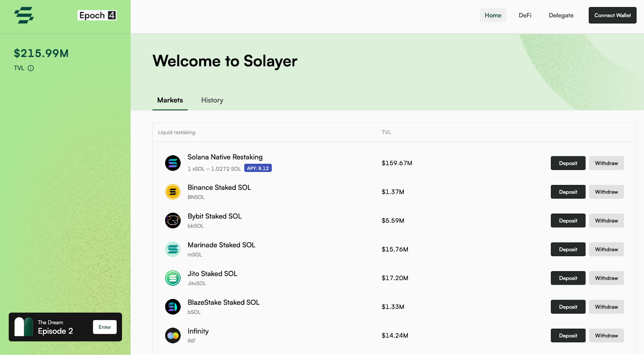This screenshot has height=355, width=644.
Task: Click Enter on the Episode 2 banner
Action: tap(105, 327)
